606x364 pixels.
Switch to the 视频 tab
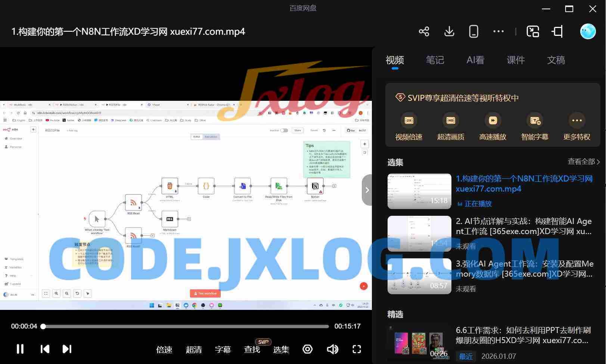coord(395,60)
